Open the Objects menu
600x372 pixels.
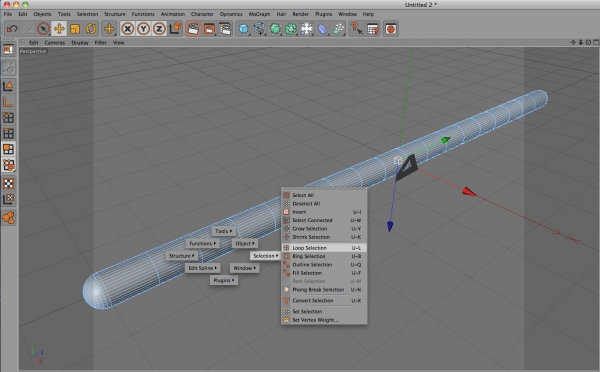[42, 14]
